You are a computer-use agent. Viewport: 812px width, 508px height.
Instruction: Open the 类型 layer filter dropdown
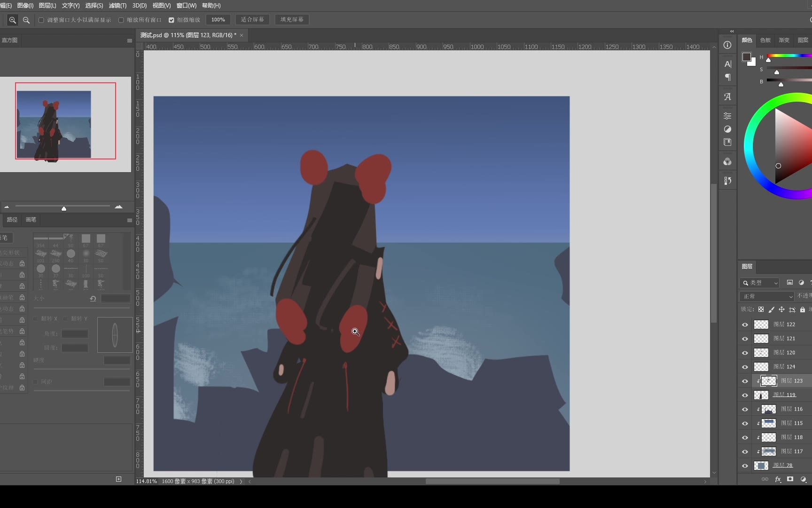click(x=759, y=283)
